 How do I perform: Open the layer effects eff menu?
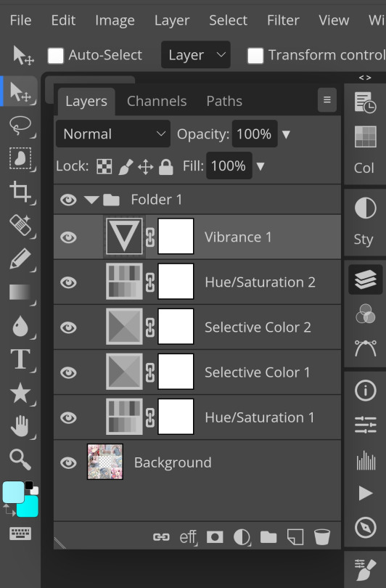pos(188,537)
